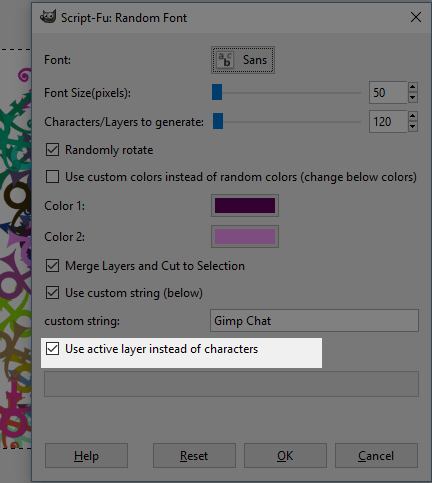This screenshot has height=483, width=432.
Task: Close the Random Font dialog
Action: tap(416, 17)
